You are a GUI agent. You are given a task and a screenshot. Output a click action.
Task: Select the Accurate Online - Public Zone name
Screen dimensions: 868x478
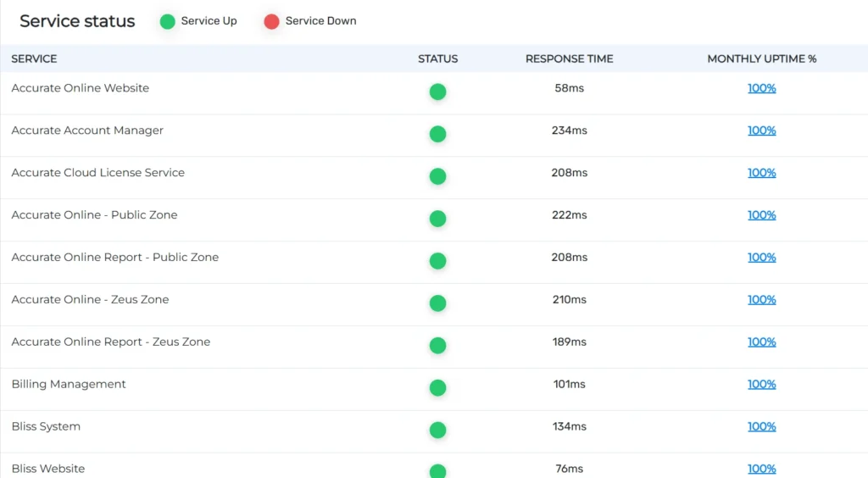tap(95, 215)
